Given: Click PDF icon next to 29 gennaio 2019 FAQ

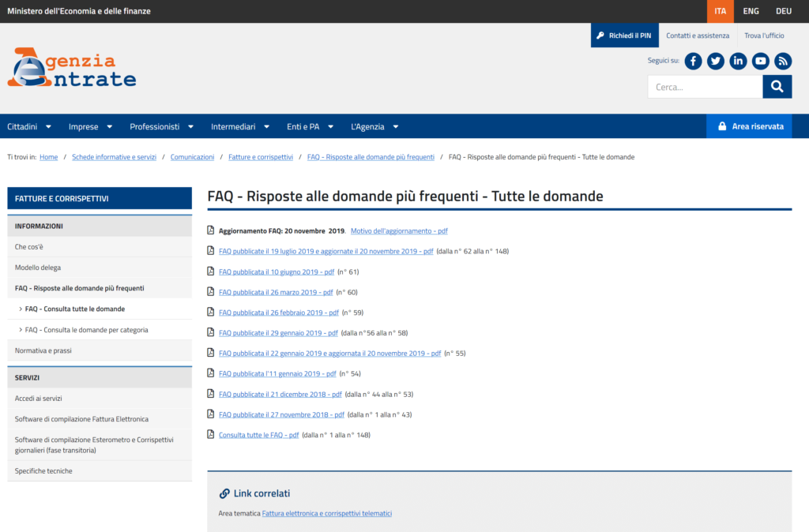Looking at the screenshot, I should pos(210,332).
